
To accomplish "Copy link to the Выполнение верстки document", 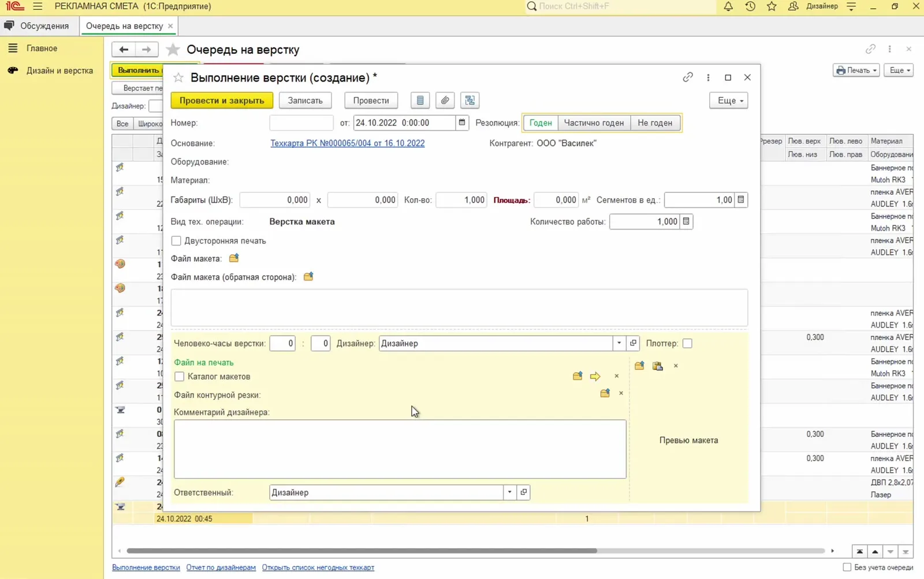I will (687, 77).
